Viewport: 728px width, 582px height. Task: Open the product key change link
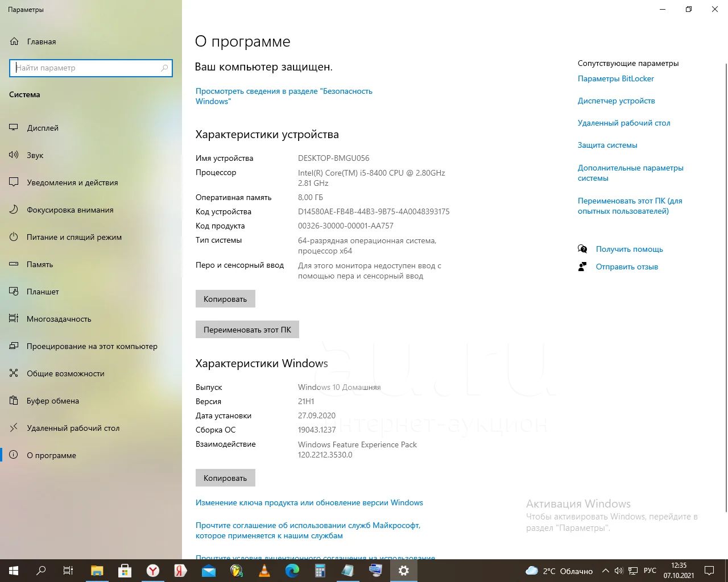309,502
